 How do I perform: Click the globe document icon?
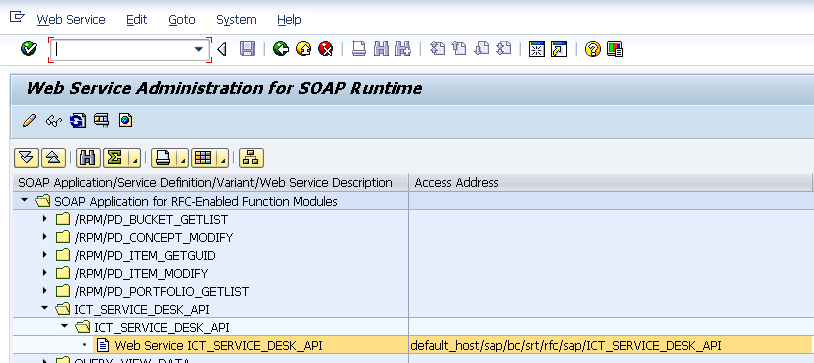click(x=125, y=120)
